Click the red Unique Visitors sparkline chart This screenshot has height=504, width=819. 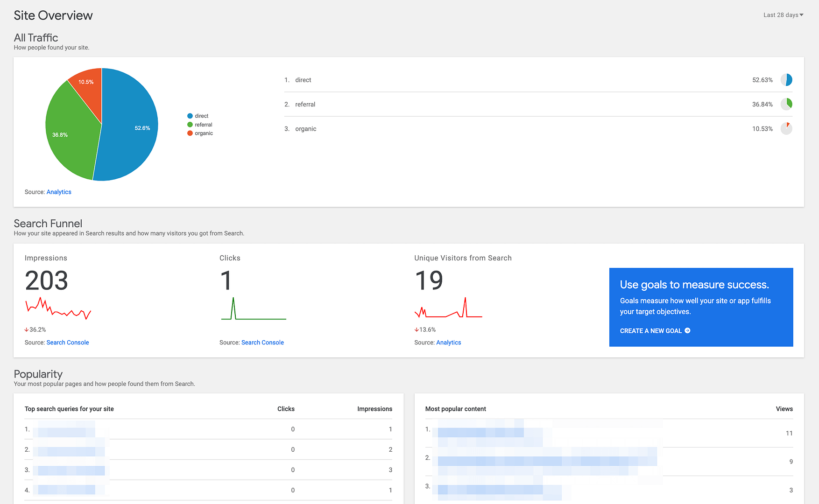coord(448,309)
